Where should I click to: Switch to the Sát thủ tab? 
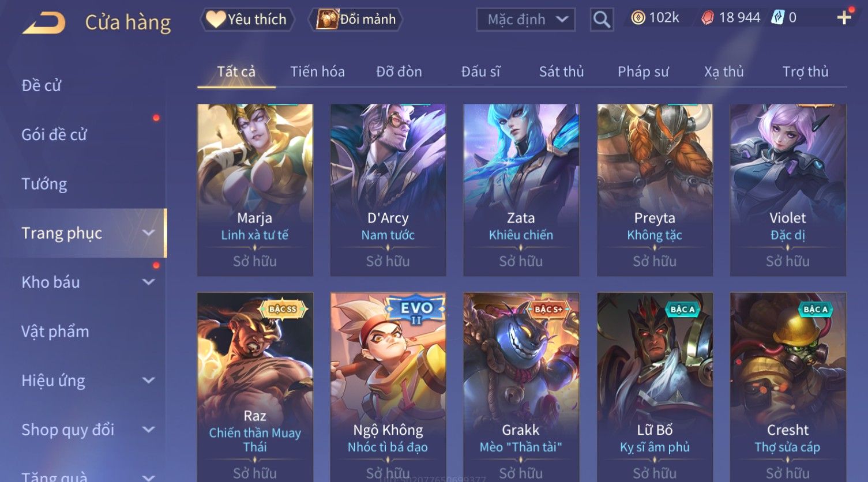561,71
